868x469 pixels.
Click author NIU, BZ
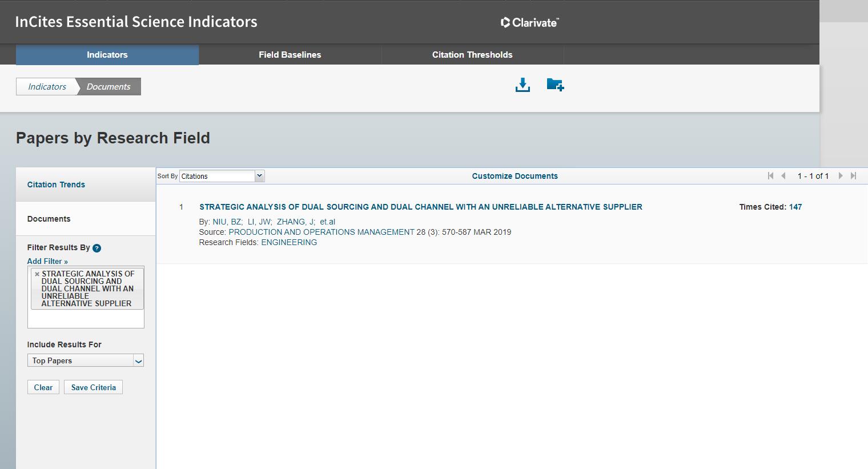tap(227, 222)
